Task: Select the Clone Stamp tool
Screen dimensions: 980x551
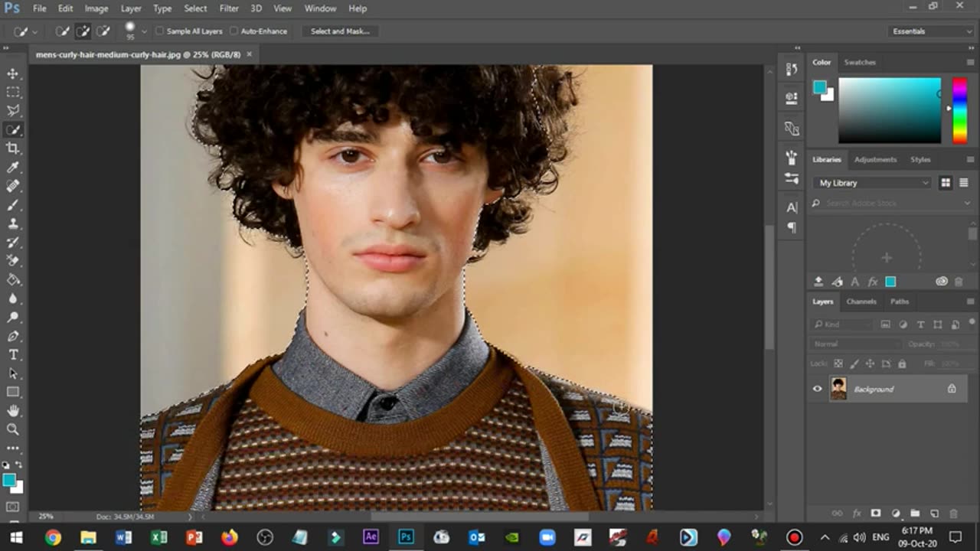Action: pyautogui.click(x=13, y=223)
